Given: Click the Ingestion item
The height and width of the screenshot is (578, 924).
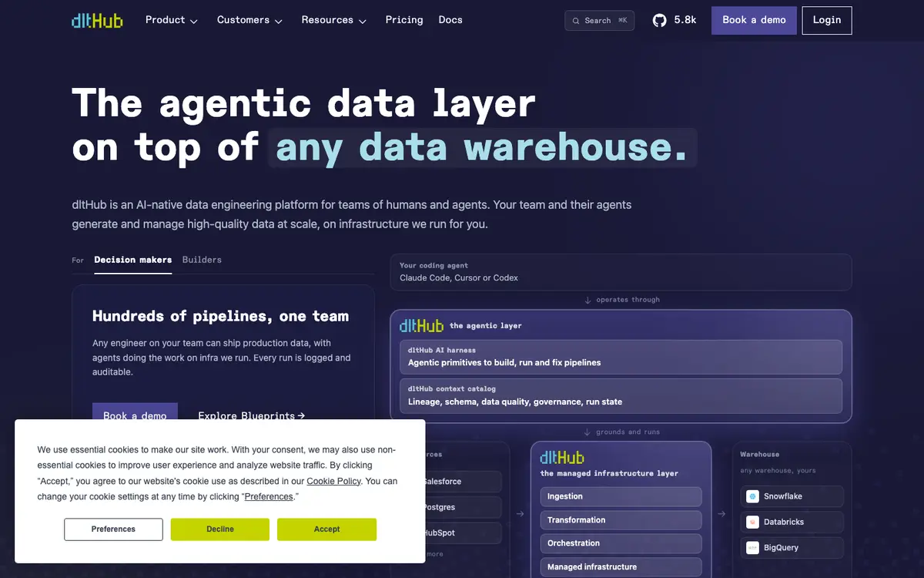Looking at the screenshot, I should pos(621,496).
